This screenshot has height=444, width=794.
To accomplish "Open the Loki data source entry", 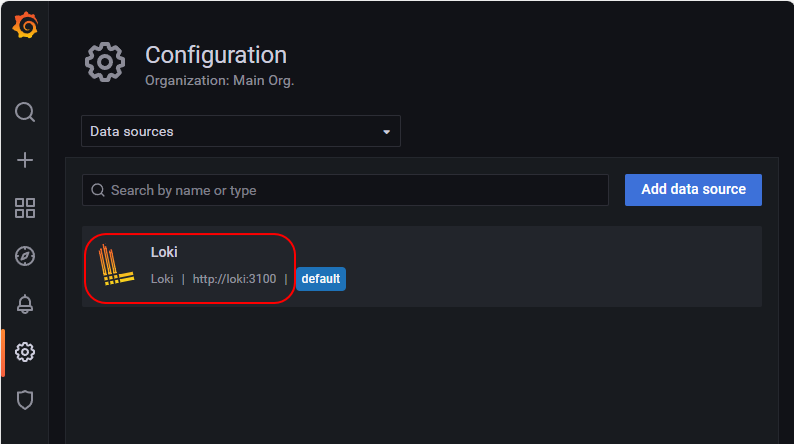I will coord(422,266).
